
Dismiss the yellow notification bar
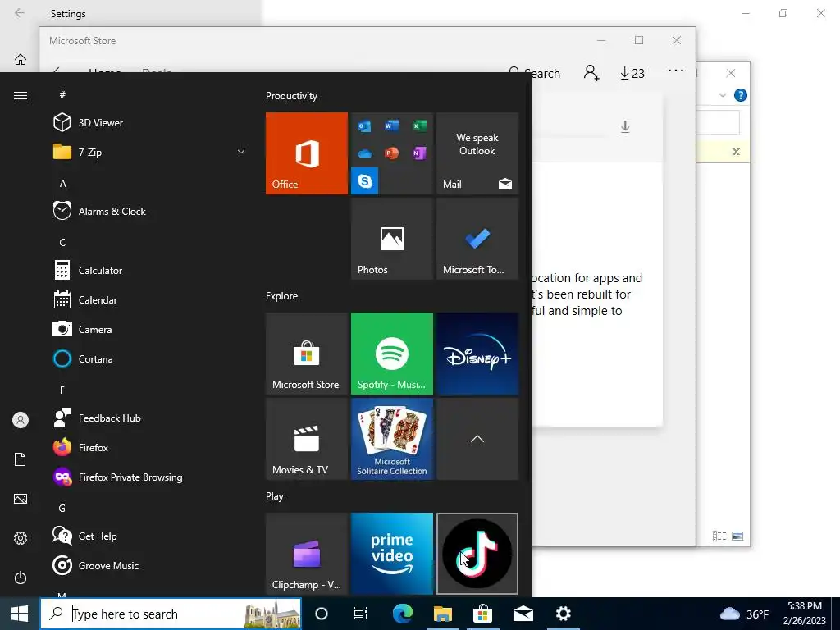click(736, 152)
